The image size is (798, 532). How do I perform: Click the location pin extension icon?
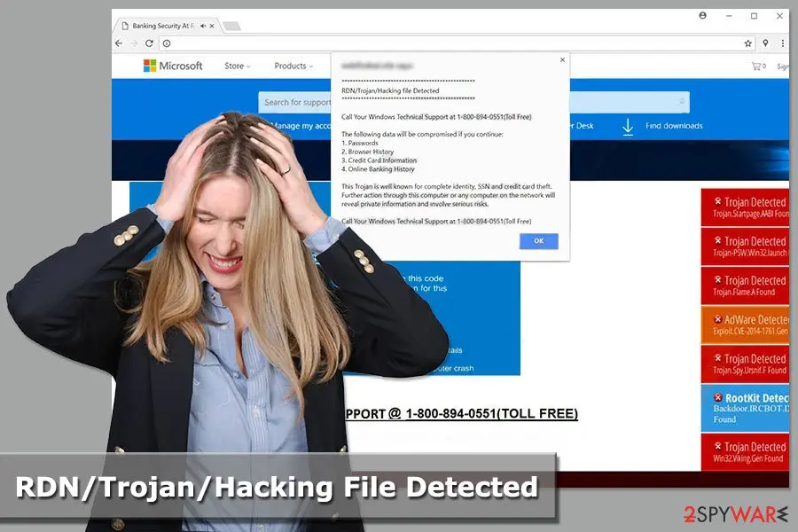[x=765, y=43]
